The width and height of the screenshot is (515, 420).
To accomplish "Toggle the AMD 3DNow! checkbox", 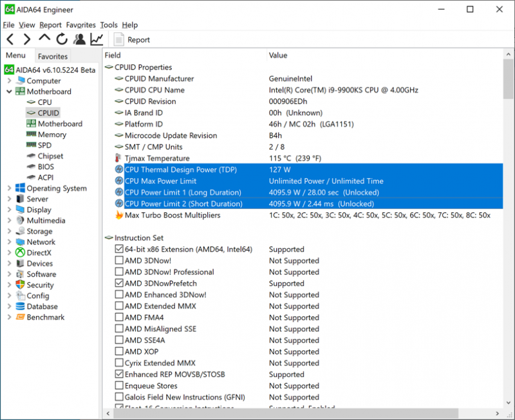I will (x=119, y=260).
